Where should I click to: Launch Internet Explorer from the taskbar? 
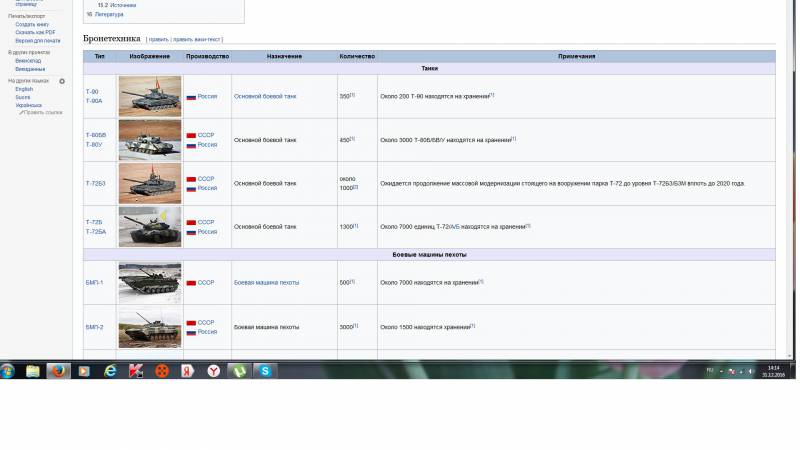110,370
